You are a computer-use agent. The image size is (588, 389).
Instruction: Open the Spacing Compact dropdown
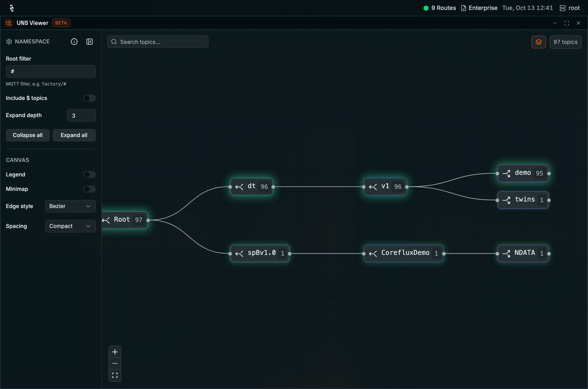(x=71, y=226)
